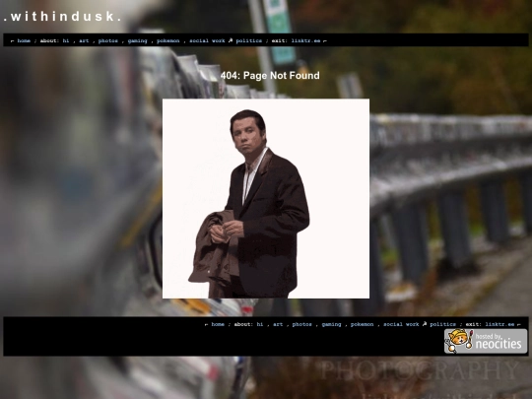Open pokemon link in header navigation
Screen dimensions: 532x399
click(168, 40)
